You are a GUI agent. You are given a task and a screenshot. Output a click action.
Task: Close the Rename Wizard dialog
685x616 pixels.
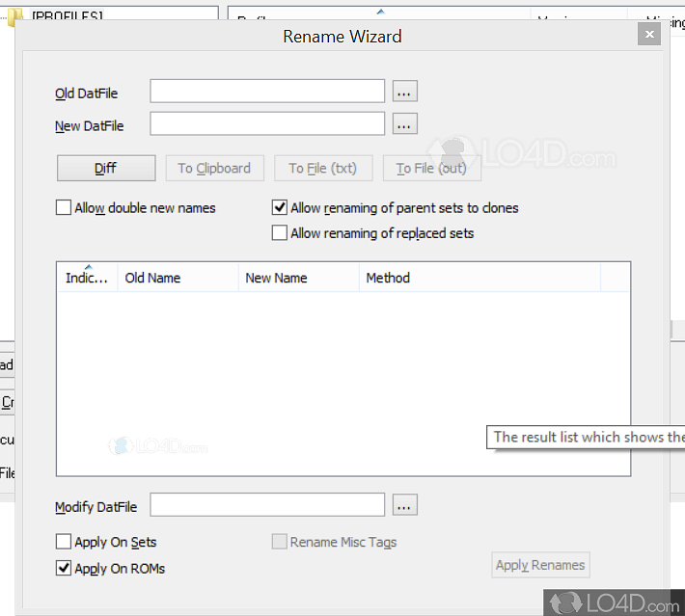[649, 35]
